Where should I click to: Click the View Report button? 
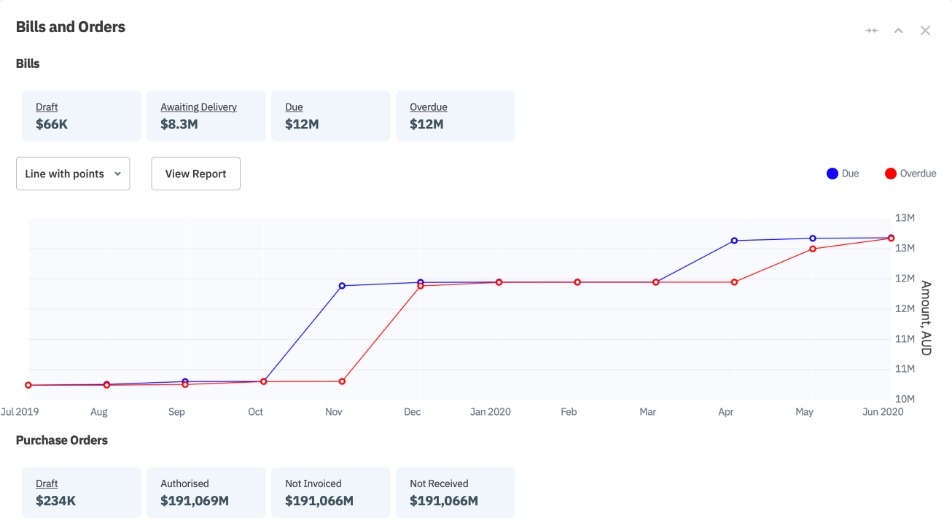point(196,174)
